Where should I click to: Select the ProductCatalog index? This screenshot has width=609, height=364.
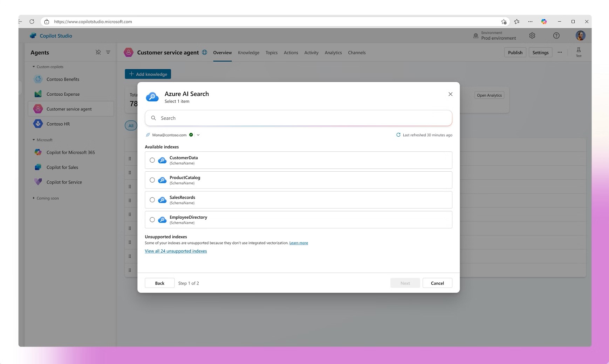[152, 180]
